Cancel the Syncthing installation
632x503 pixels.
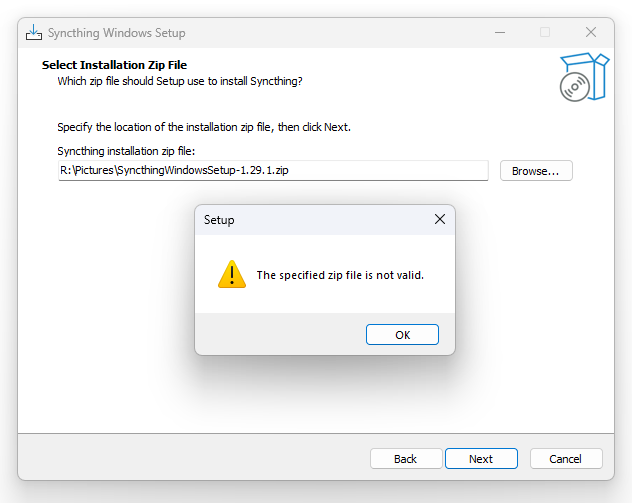pos(566,459)
